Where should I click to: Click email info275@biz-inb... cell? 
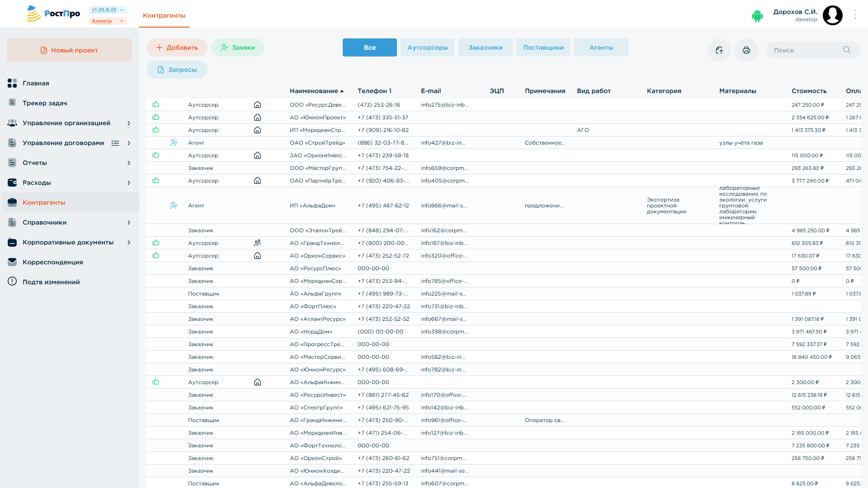point(444,105)
